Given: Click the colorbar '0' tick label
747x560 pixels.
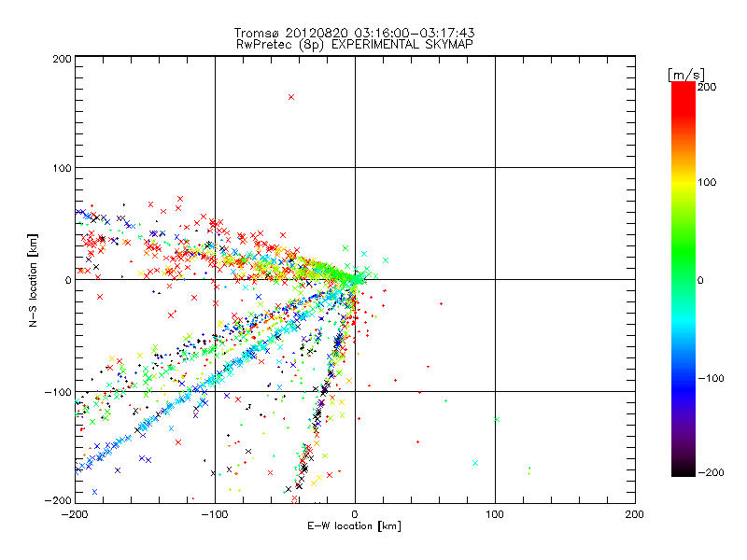Looking at the screenshot, I should coord(700,281).
